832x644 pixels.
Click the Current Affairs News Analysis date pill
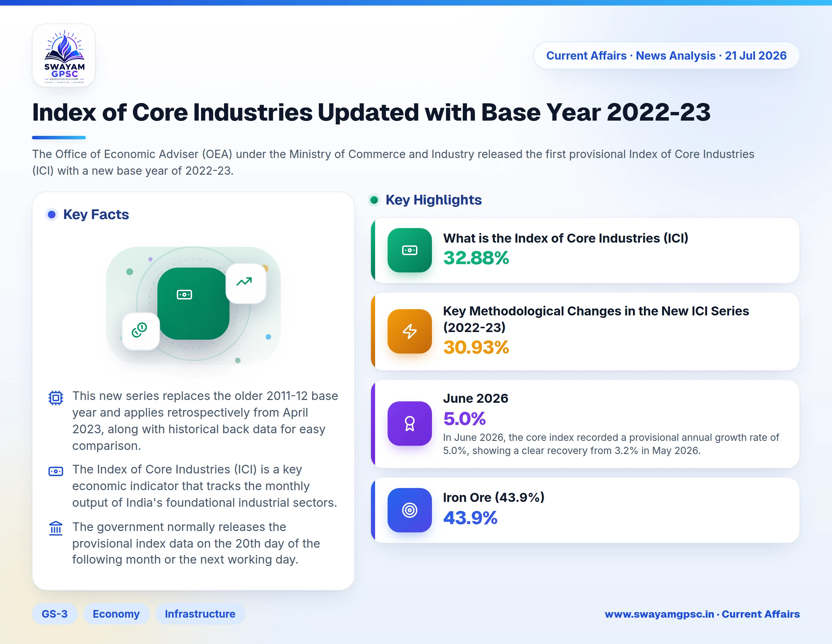coord(666,55)
